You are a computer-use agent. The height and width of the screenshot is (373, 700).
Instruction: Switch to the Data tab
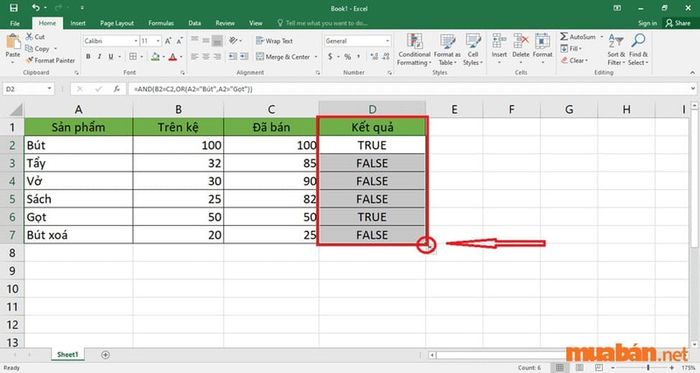point(195,23)
